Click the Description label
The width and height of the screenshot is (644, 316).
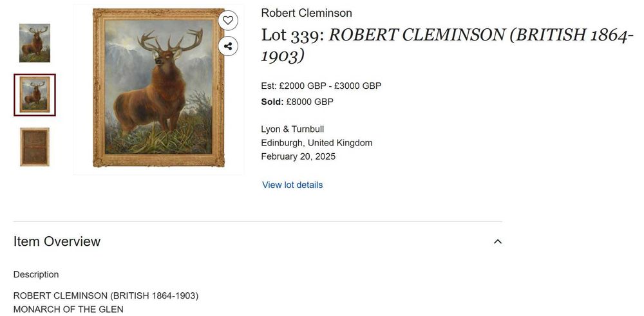click(x=36, y=275)
